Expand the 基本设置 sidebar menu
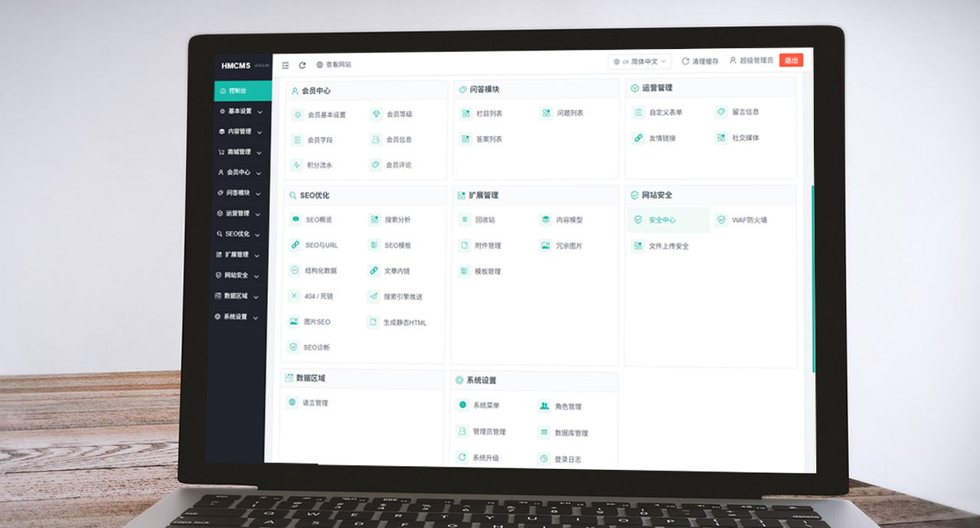 (241, 111)
